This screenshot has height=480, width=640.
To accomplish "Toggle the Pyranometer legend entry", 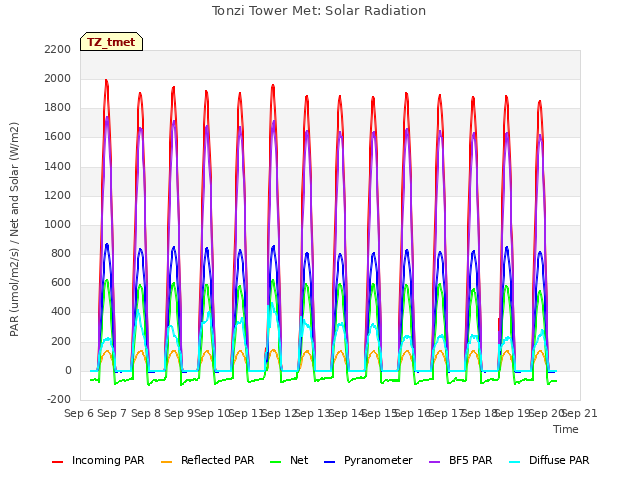I will (x=369, y=460).
